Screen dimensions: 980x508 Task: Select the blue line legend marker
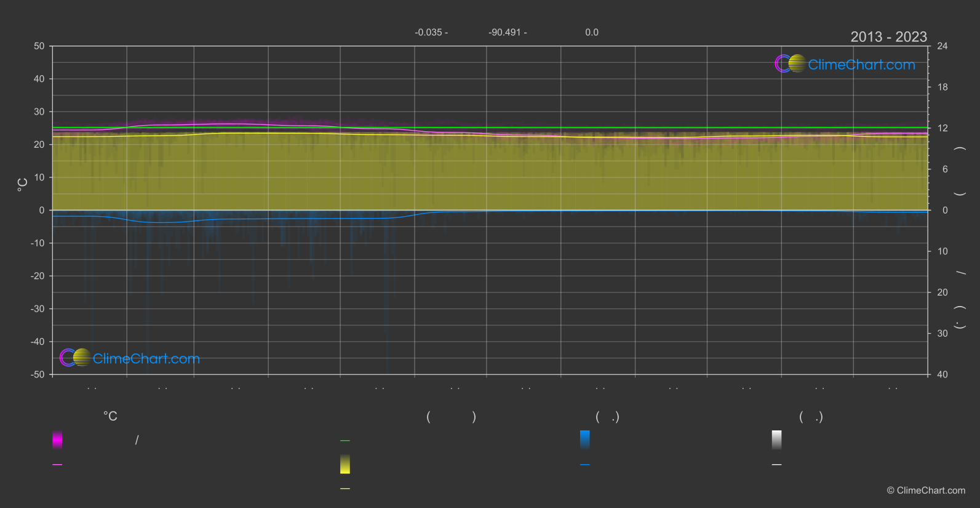coord(585,465)
